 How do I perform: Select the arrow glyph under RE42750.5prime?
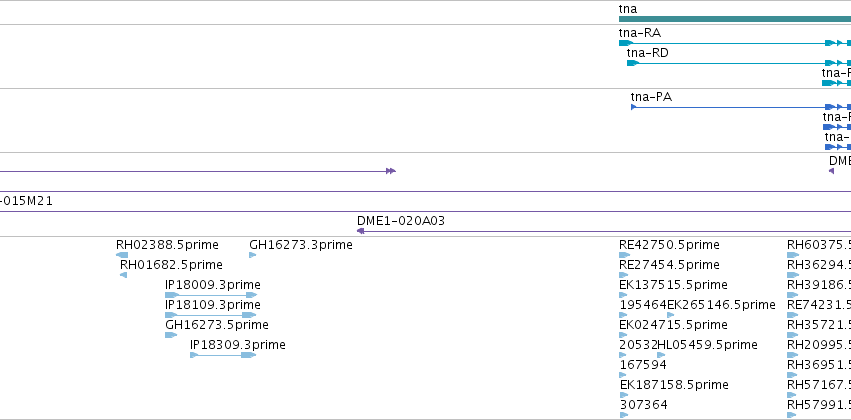(x=625, y=255)
